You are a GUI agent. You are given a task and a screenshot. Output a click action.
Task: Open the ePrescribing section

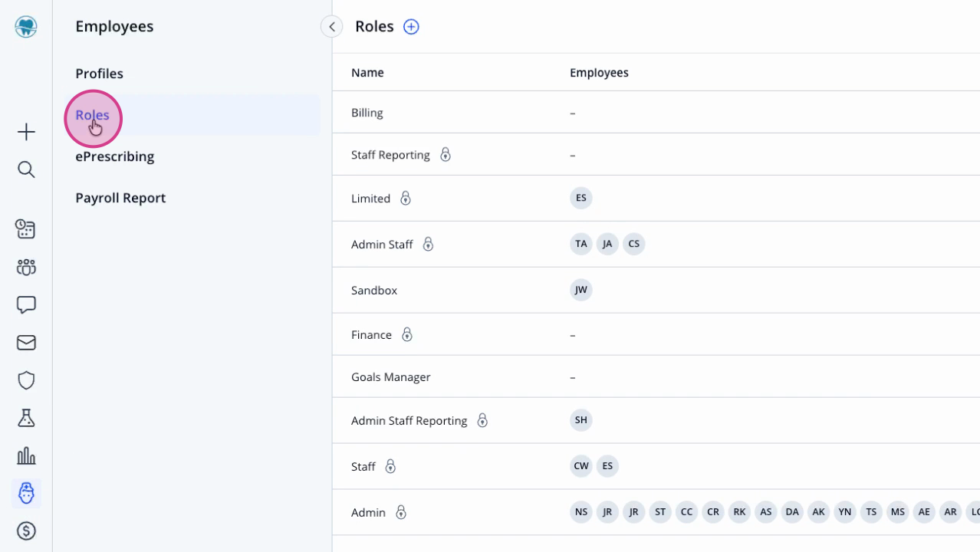click(x=114, y=156)
